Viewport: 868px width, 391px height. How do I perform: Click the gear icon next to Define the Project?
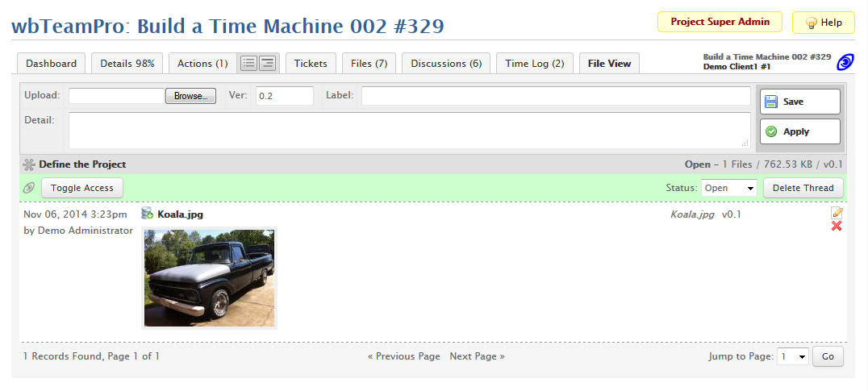click(x=29, y=164)
